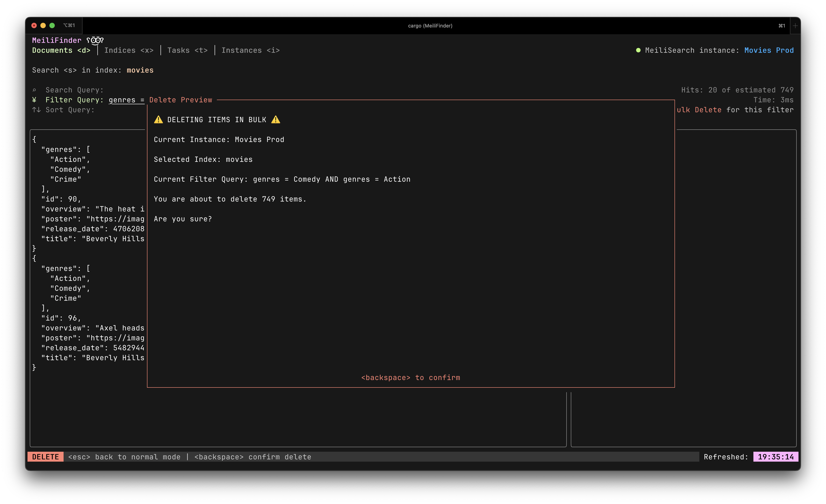Open the Instances <i> tab
The width and height of the screenshot is (826, 504).
(x=250, y=50)
